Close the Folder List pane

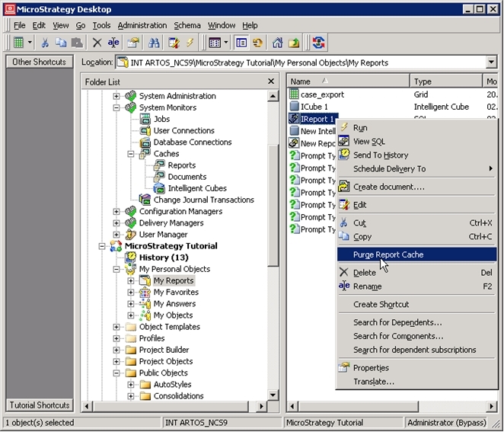click(x=271, y=82)
